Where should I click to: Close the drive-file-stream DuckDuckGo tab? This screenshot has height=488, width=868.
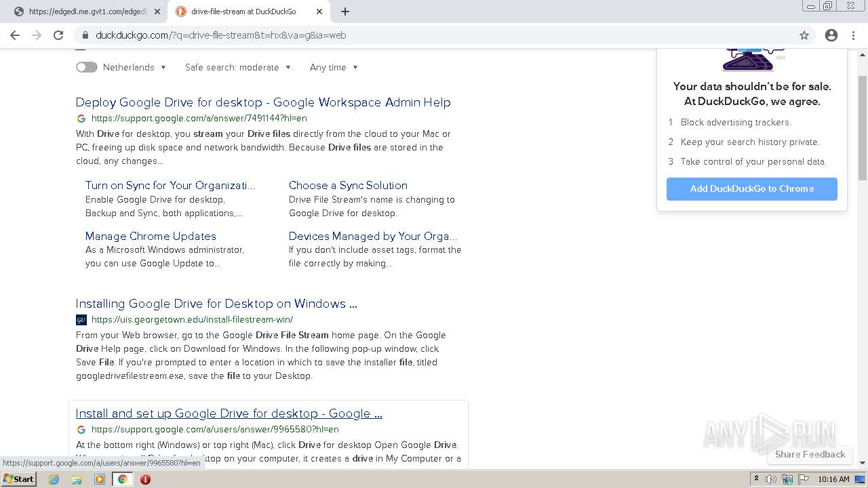tap(319, 12)
